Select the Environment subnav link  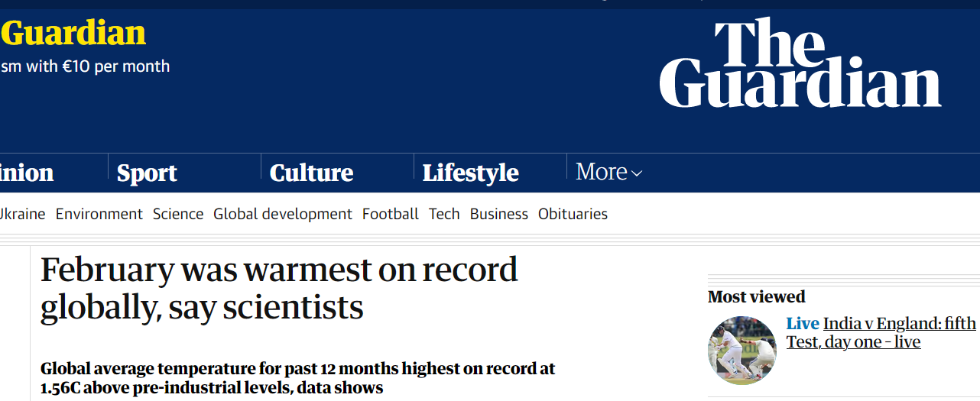[x=99, y=214]
